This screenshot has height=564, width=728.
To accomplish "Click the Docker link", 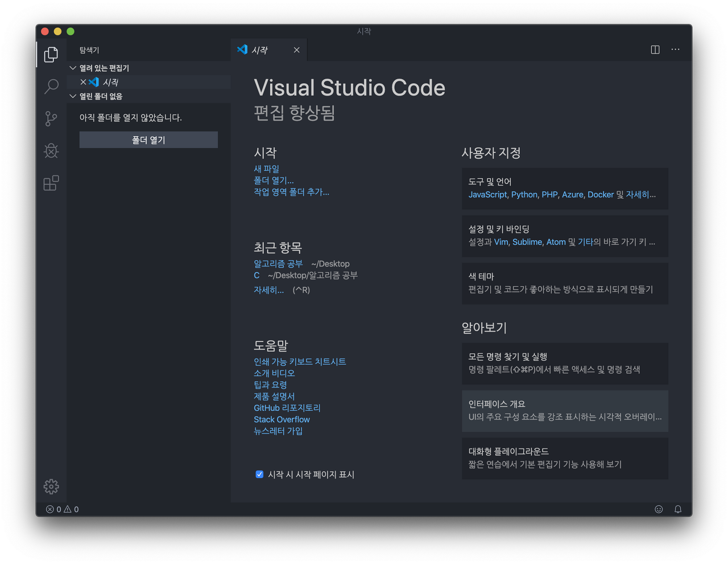I will coord(601,195).
